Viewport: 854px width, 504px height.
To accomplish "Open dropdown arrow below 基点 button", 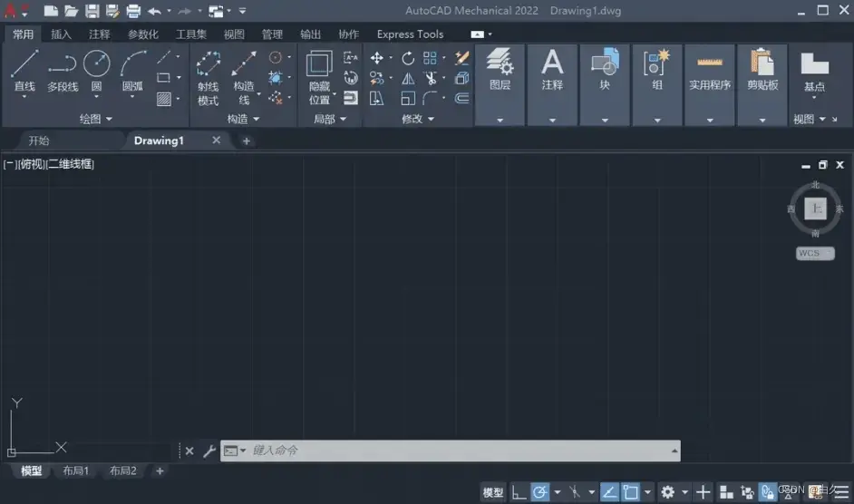I will 814,98.
